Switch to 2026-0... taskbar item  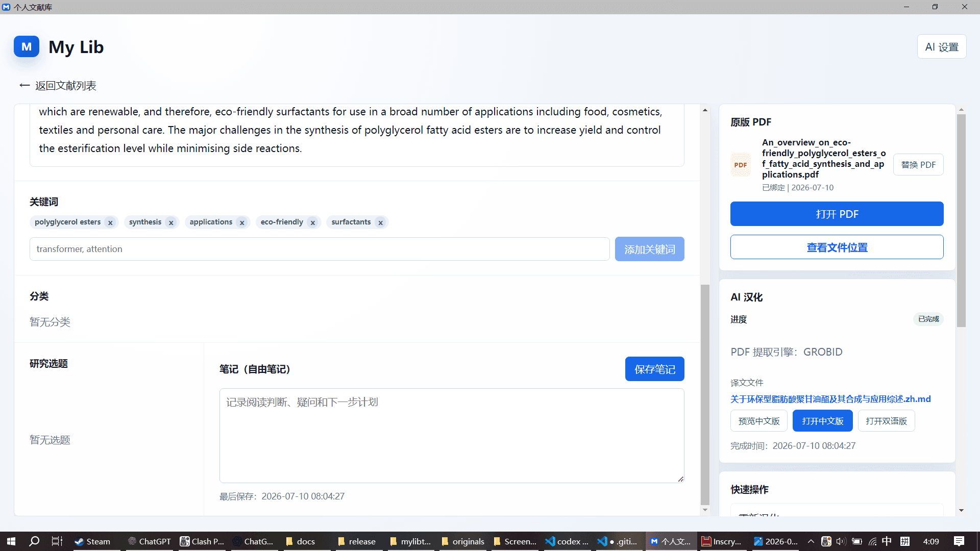776,541
